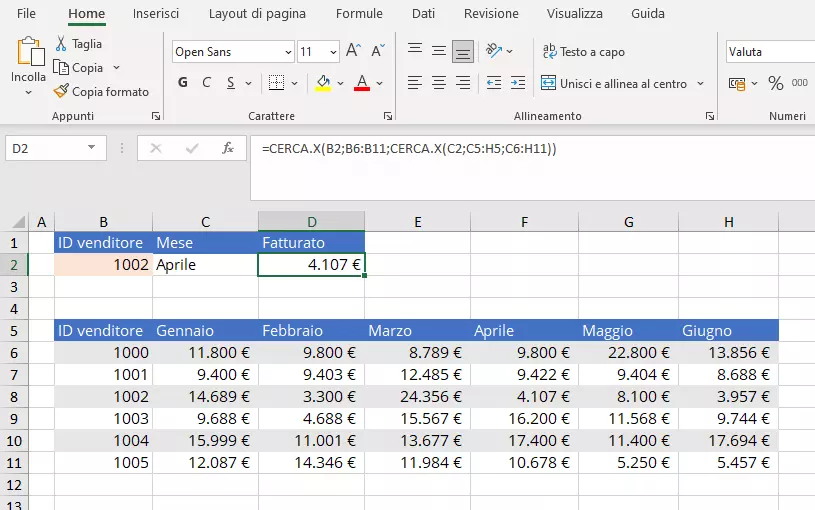Open Appunti clipboard dialog launcher
Screen dimensions: 815x510
click(156, 116)
